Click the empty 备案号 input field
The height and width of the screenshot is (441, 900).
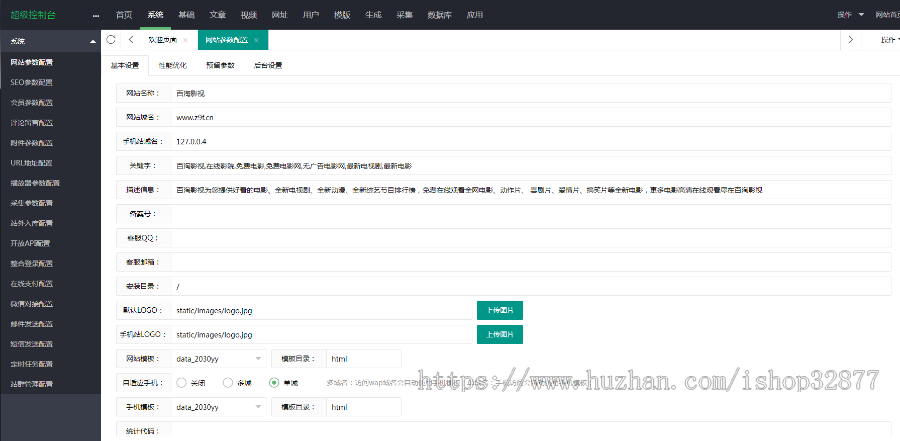(x=531, y=214)
